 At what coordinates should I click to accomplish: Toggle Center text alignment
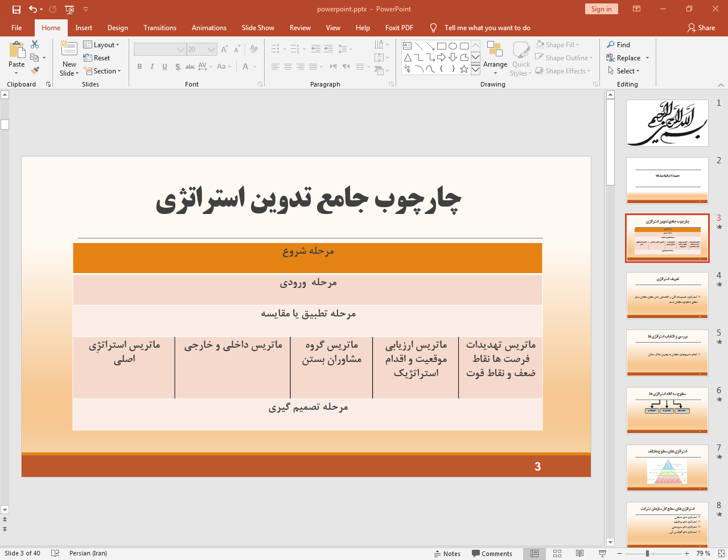[288, 67]
